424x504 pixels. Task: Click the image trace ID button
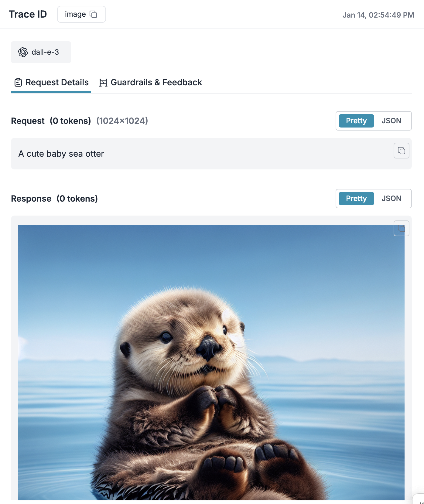(81, 14)
